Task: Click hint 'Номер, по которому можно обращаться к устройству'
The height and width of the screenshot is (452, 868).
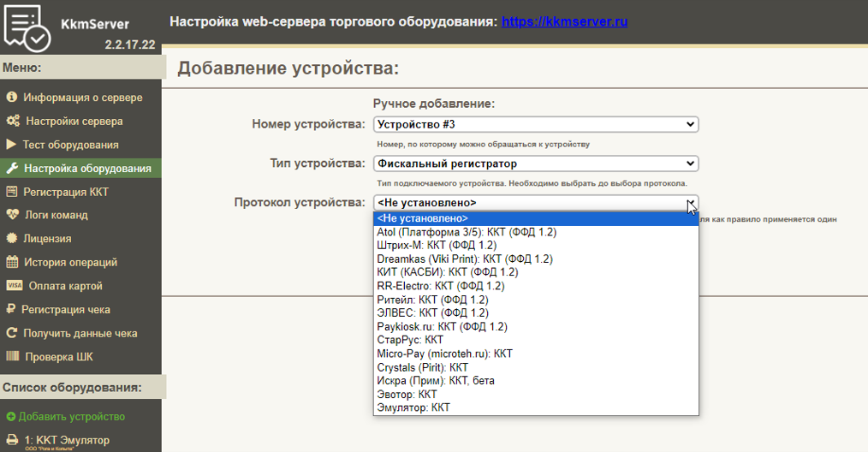Action: click(x=484, y=144)
